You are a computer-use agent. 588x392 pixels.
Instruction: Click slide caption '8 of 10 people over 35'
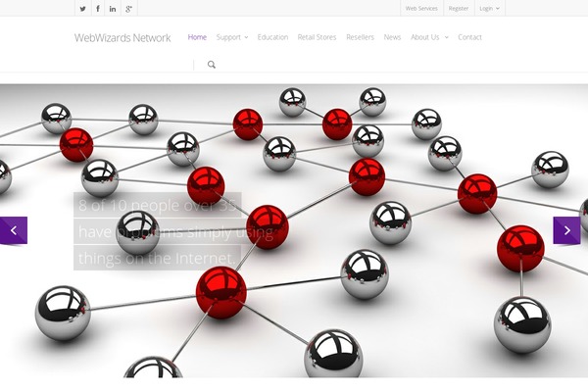pyautogui.click(x=158, y=205)
